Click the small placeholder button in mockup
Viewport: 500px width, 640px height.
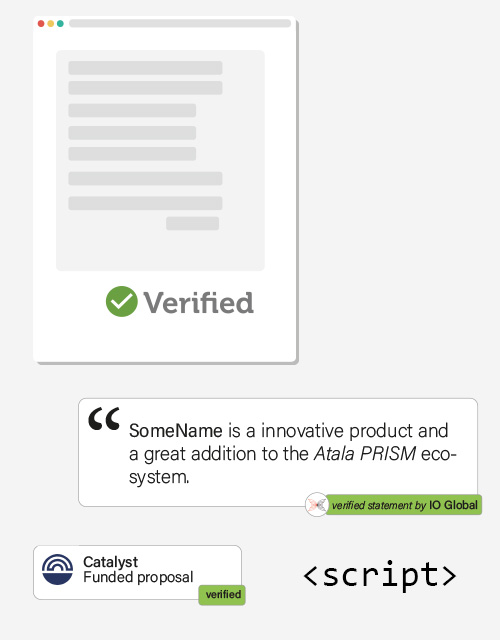click(x=192, y=223)
